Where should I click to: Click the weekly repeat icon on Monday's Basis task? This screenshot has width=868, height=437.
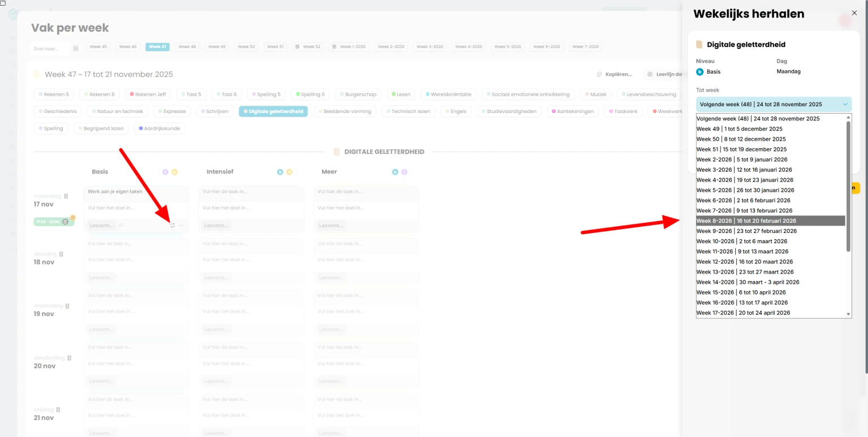click(x=172, y=226)
